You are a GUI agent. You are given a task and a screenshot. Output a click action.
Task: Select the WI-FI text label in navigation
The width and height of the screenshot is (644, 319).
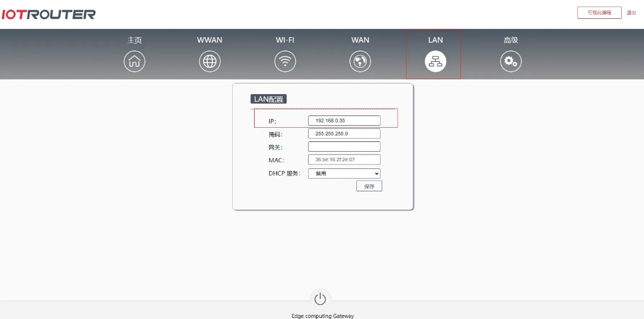(x=285, y=40)
